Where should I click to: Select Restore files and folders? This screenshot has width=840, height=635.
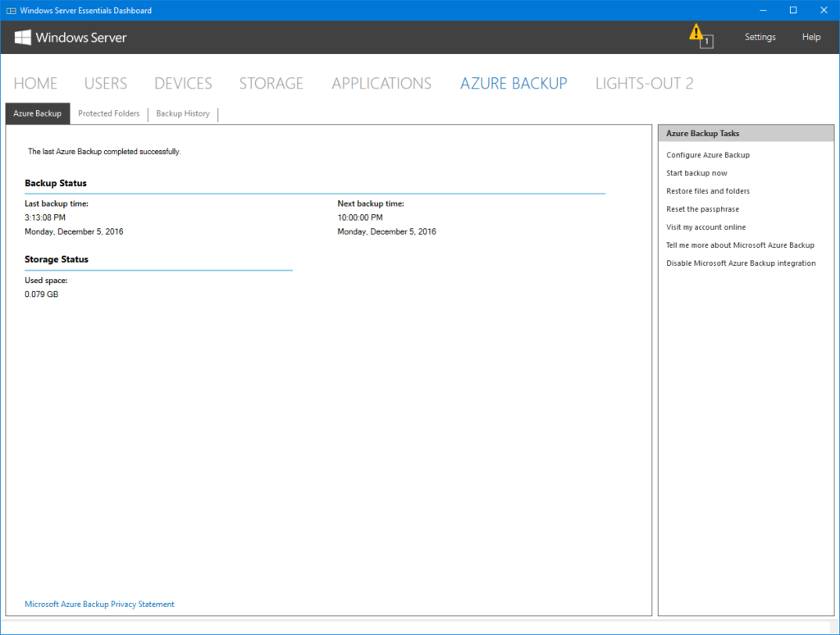(708, 191)
